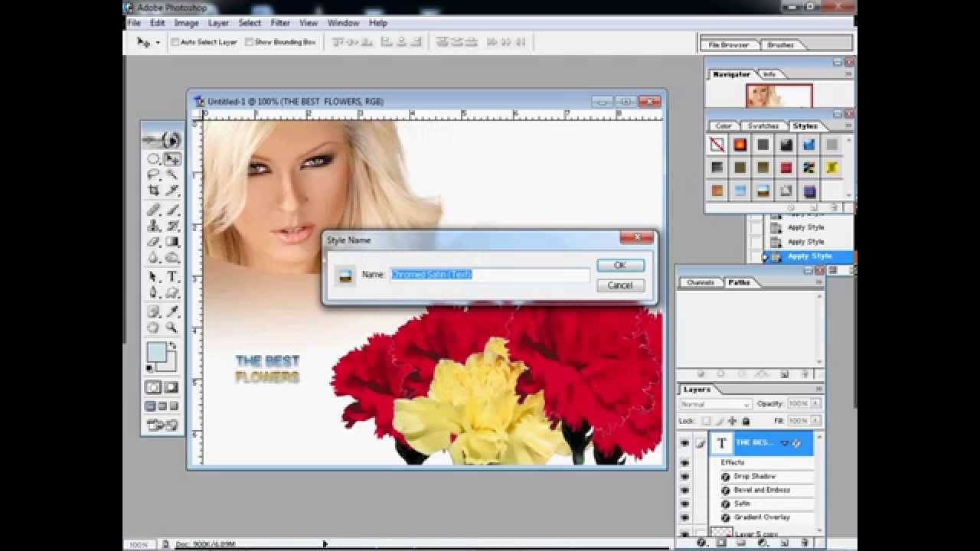Select the Path Selection arrow tool
The height and width of the screenshot is (551, 980).
point(153,276)
